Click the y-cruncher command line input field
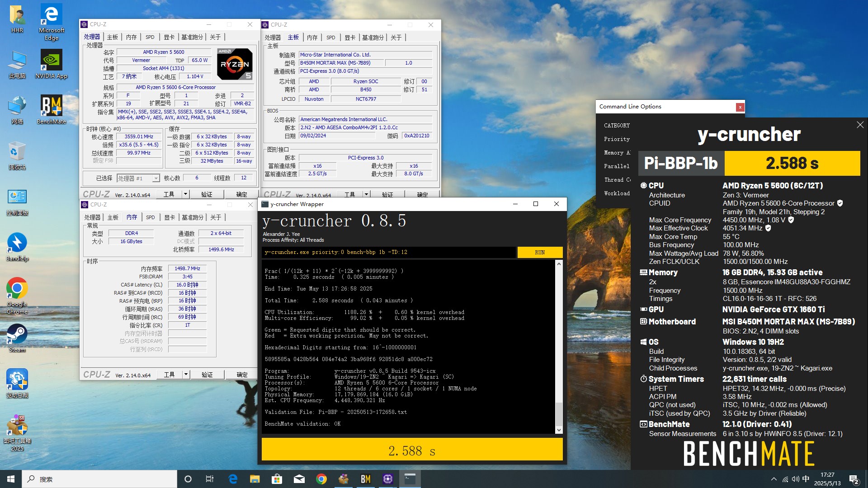Screen dimensions: 868x488 [389, 252]
